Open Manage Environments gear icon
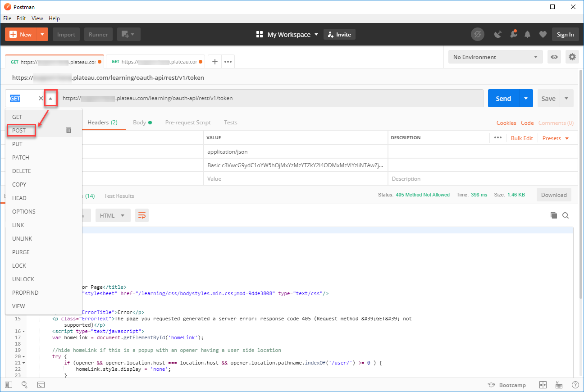The height and width of the screenshot is (392, 584). tap(572, 57)
